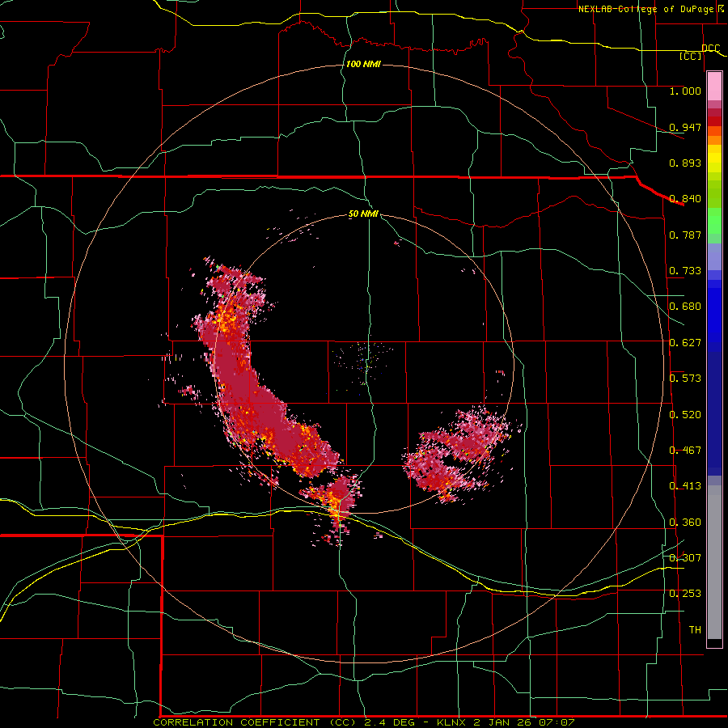Click the 0.573 value on the color scale
The height and width of the screenshot is (728, 728).
click(685, 379)
